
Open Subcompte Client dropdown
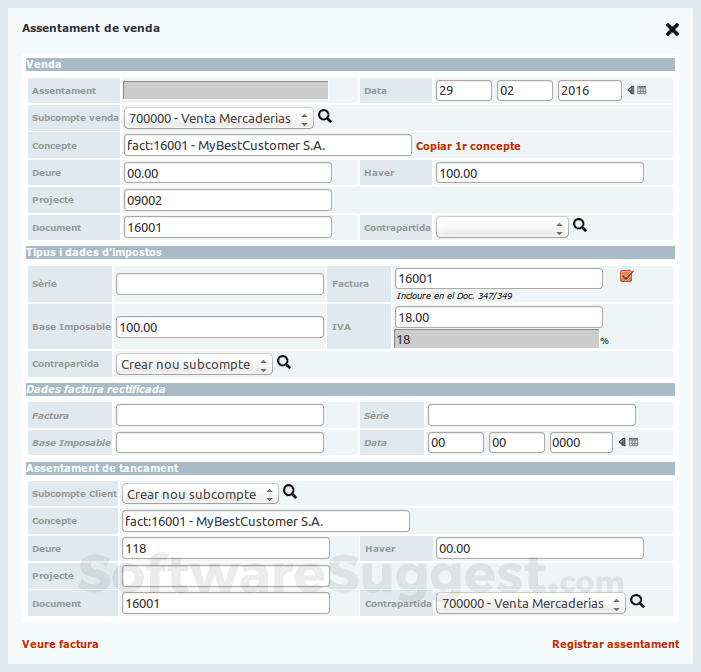tap(200, 494)
